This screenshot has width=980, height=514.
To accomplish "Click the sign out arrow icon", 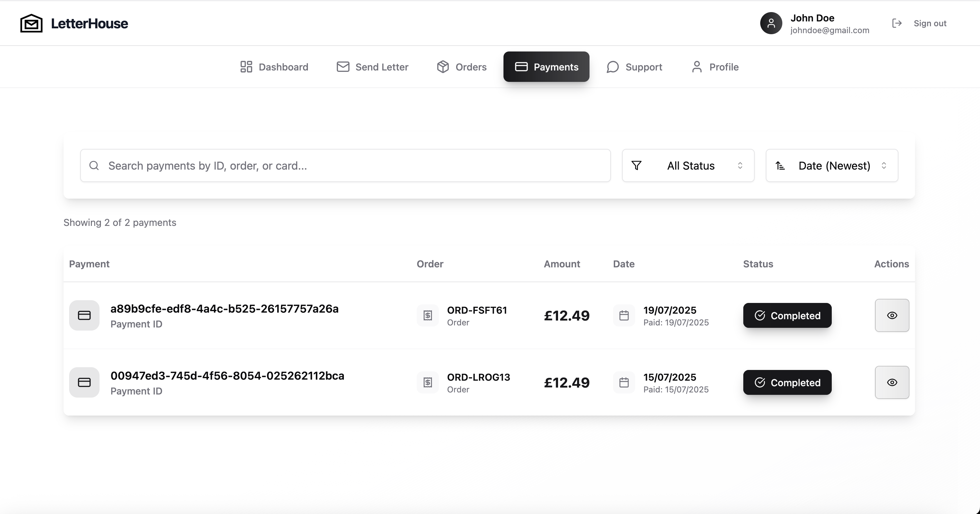I will (897, 23).
